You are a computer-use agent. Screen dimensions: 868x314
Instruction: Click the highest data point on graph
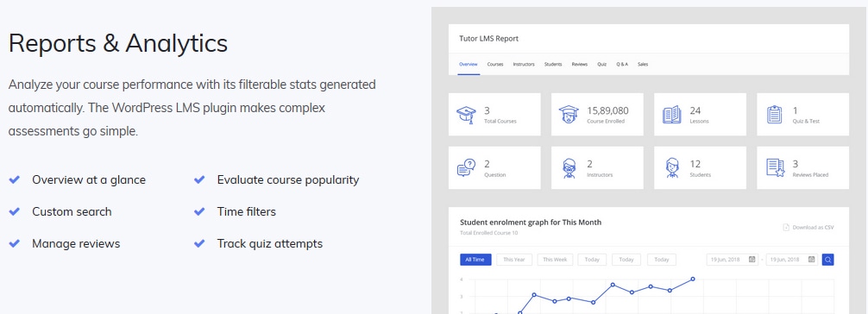point(693,279)
